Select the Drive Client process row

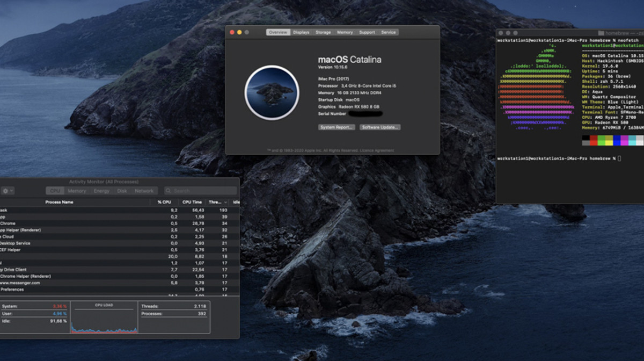tap(120, 270)
